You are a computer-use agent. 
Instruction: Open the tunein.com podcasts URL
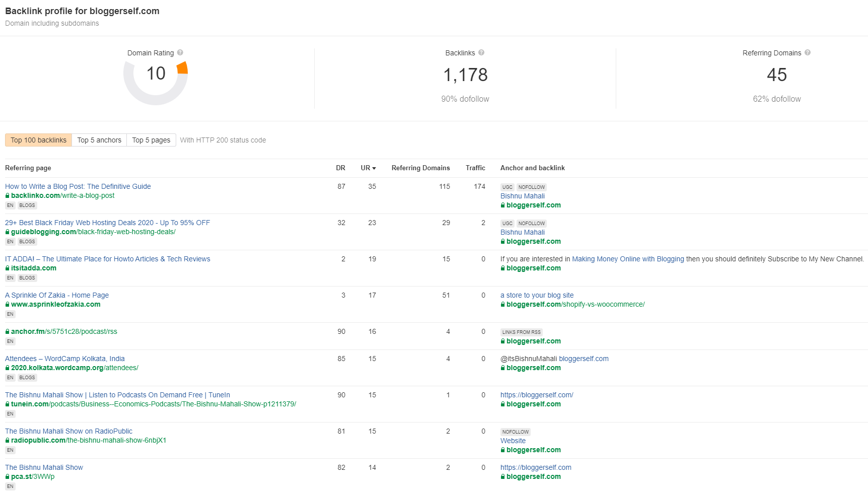(154, 404)
